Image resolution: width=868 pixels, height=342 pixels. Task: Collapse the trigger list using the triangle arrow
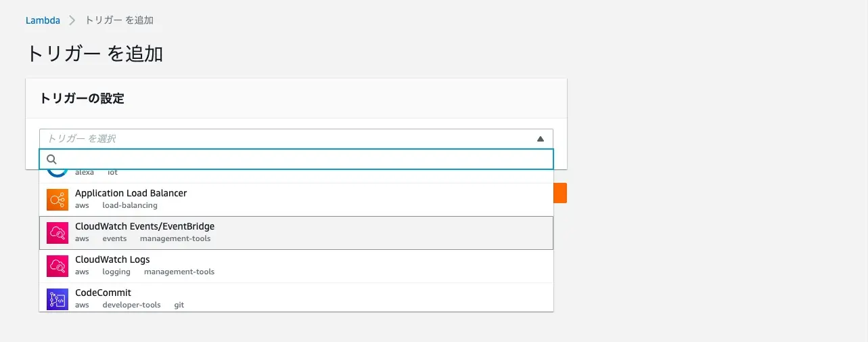[541, 139]
